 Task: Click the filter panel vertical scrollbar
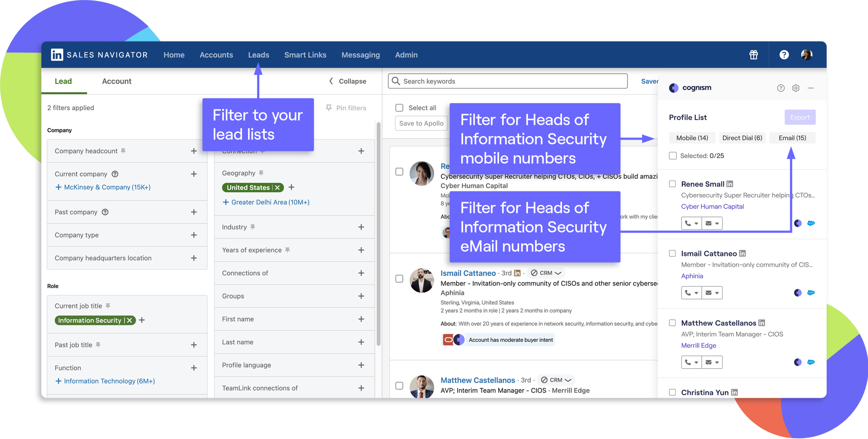[x=378, y=234]
